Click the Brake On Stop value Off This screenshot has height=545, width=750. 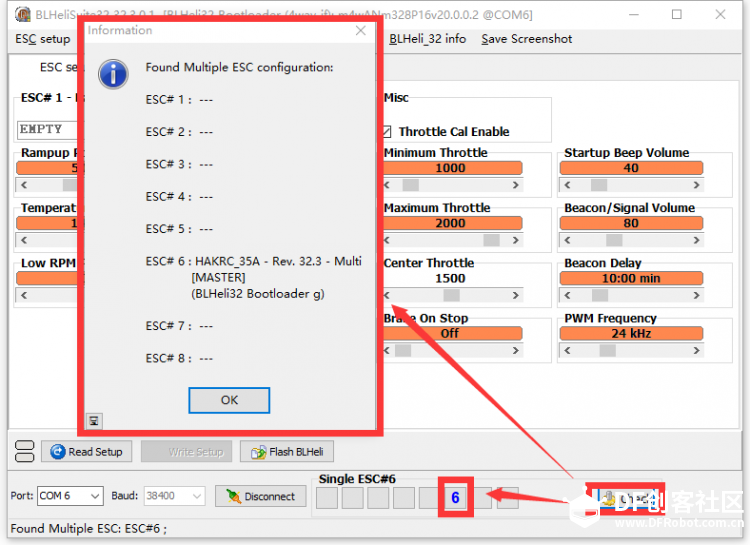pyautogui.click(x=451, y=334)
